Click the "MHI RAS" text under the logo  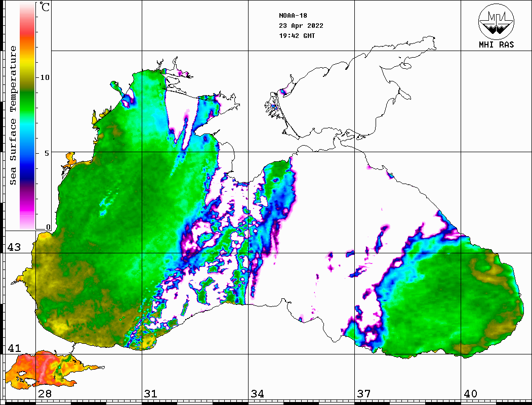[496, 44]
